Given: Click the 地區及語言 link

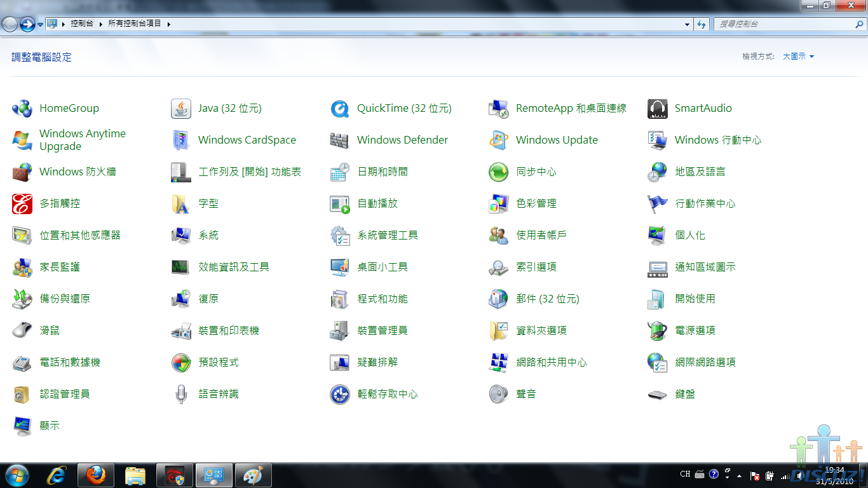Looking at the screenshot, I should 700,172.
